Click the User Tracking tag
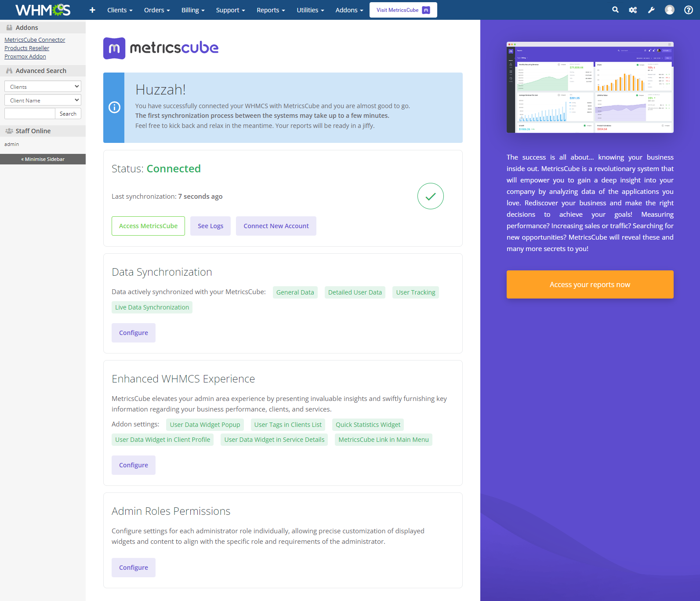This screenshot has width=700, height=601. (x=416, y=292)
